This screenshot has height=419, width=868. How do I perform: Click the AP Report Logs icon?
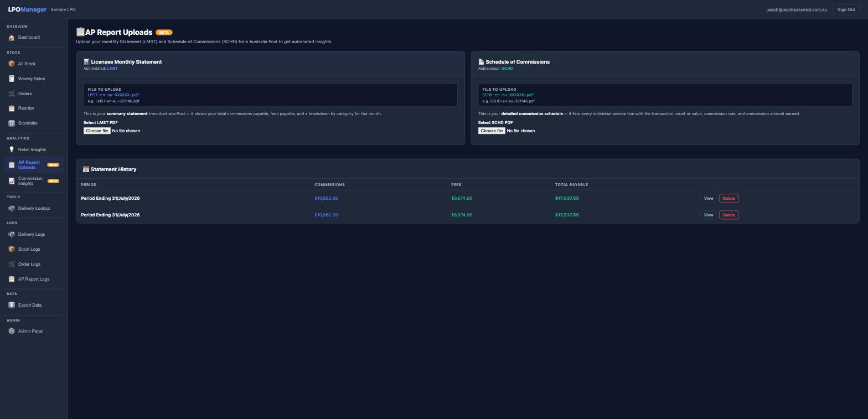12,279
